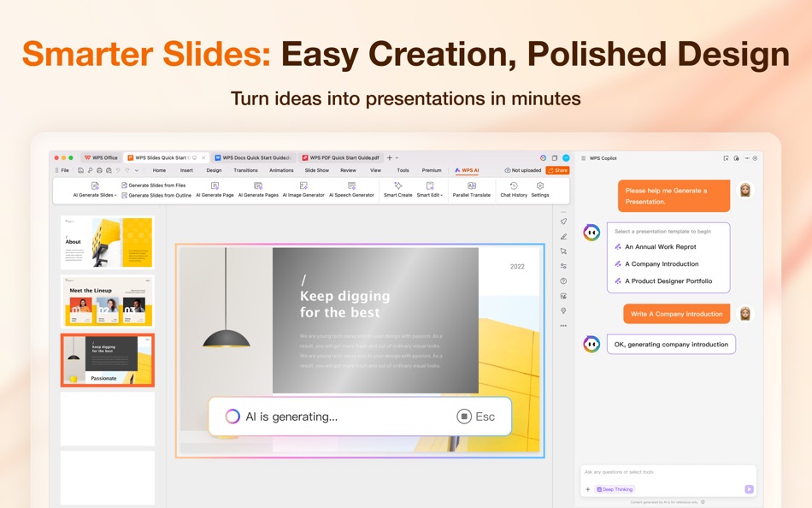Go to the Slide Show tab

click(317, 170)
